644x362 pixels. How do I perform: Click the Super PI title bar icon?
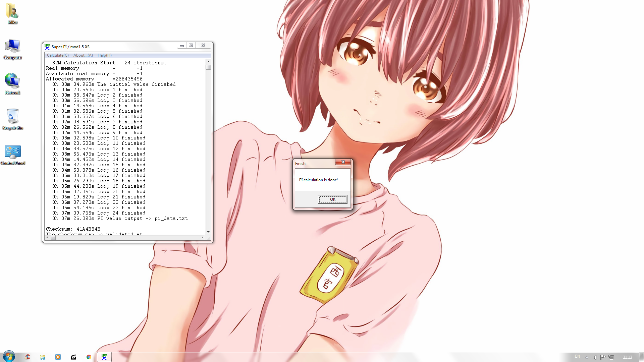point(47,47)
